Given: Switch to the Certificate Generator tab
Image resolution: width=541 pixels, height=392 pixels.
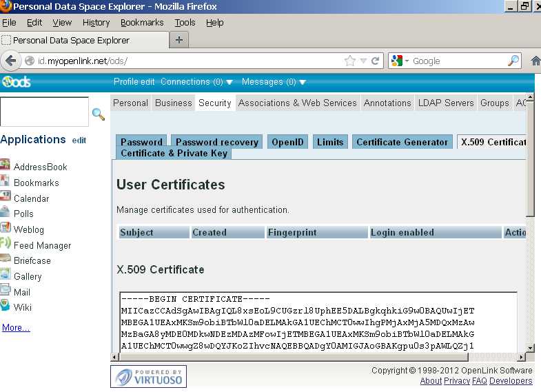Looking at the screenshot, I should pos(402,142).
